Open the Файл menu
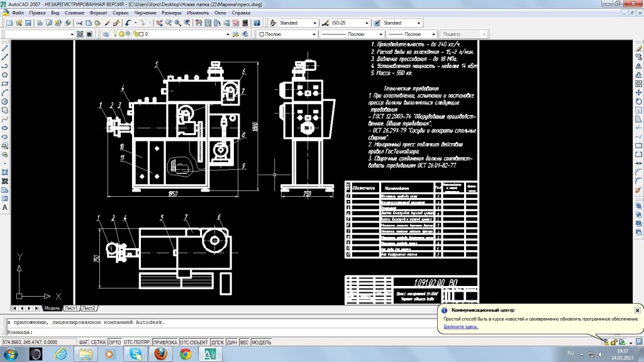 [18, 13]
